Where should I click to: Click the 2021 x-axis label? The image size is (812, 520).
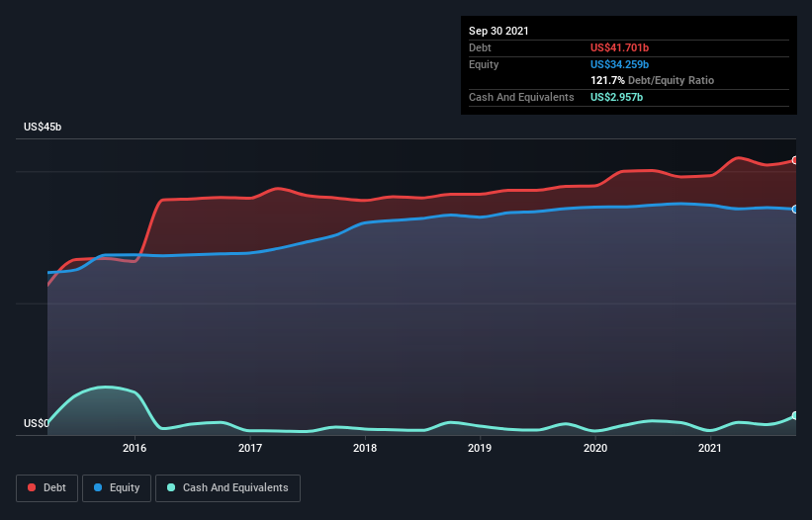710,448
